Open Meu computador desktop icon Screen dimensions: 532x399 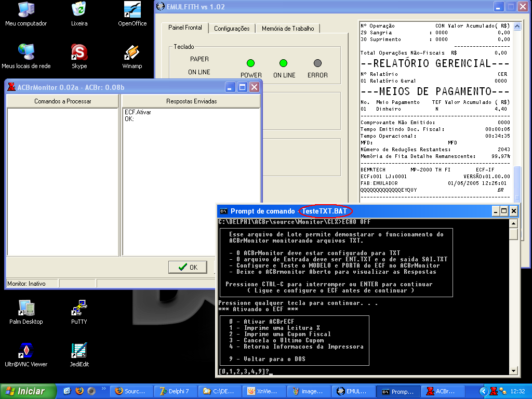(26, 10)
